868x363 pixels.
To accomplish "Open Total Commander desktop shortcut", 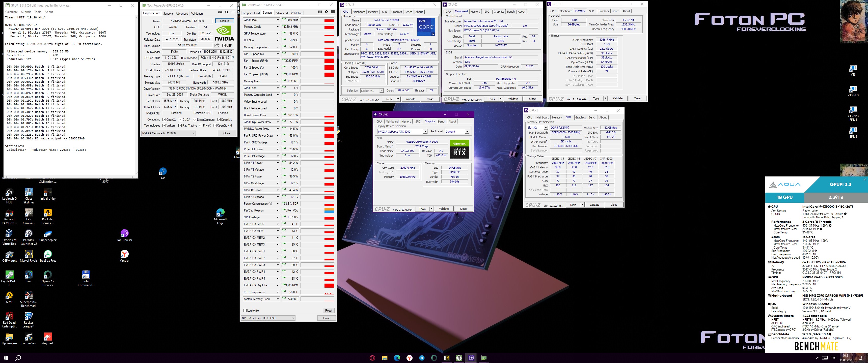I will click(x=86, y=279).
